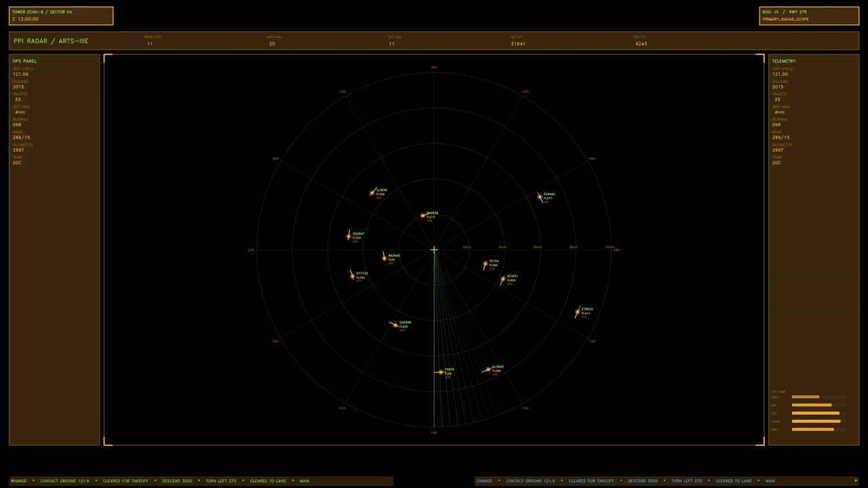Click the VHF-FREQ 121.00 field in OPS panel
Viewport: 868px width, 488px height.
coord(22,72)
